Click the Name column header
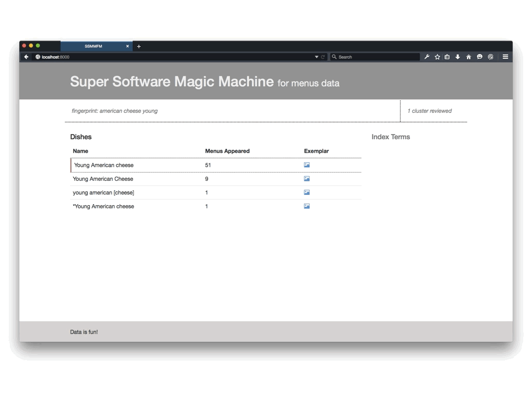The image size is (532, 399). pos(81,151)
